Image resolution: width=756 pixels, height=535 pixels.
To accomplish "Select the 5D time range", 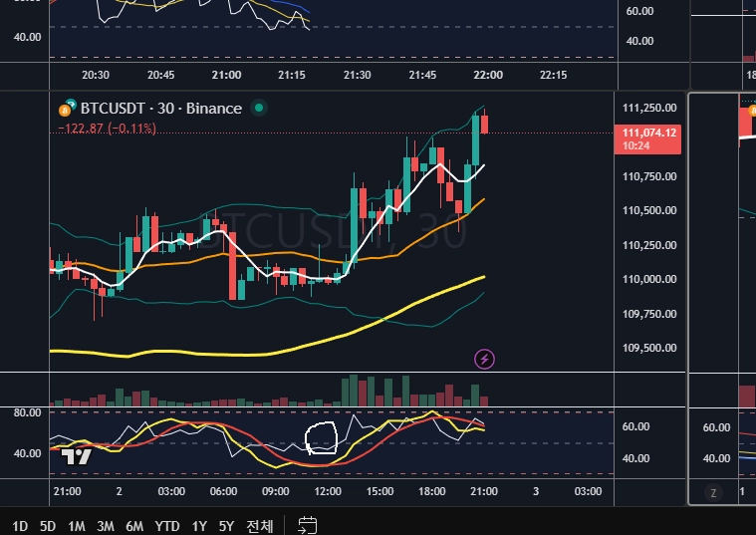I will pyautogui.click(x=47, y=526).
